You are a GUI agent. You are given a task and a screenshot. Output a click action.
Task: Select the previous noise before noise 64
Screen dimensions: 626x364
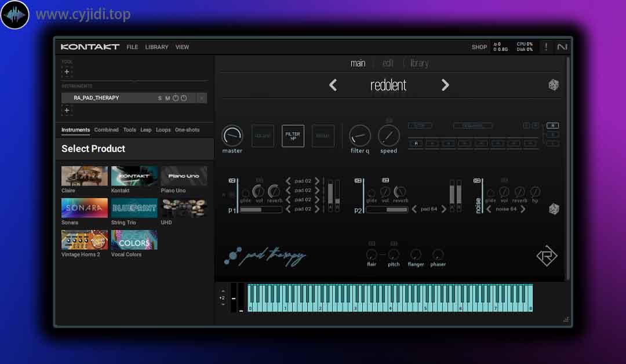(x=489, y=209)
